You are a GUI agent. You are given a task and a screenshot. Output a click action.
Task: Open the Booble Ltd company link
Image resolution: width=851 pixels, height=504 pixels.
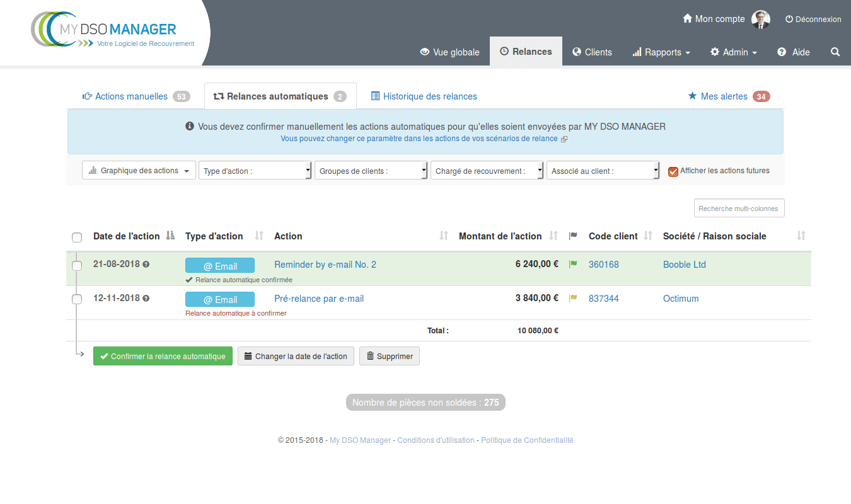(x=684, y=265)
